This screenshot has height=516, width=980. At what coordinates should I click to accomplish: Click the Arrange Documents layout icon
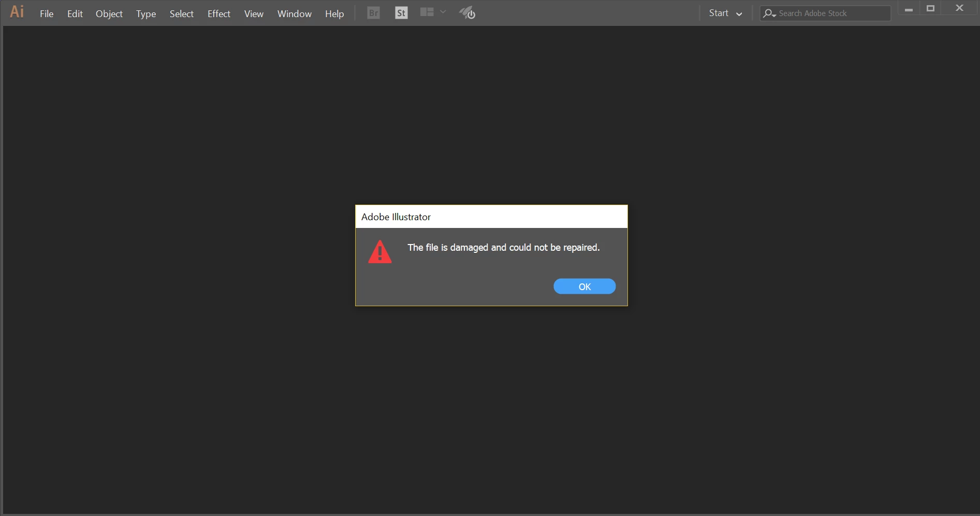click(x=427, y=12)
